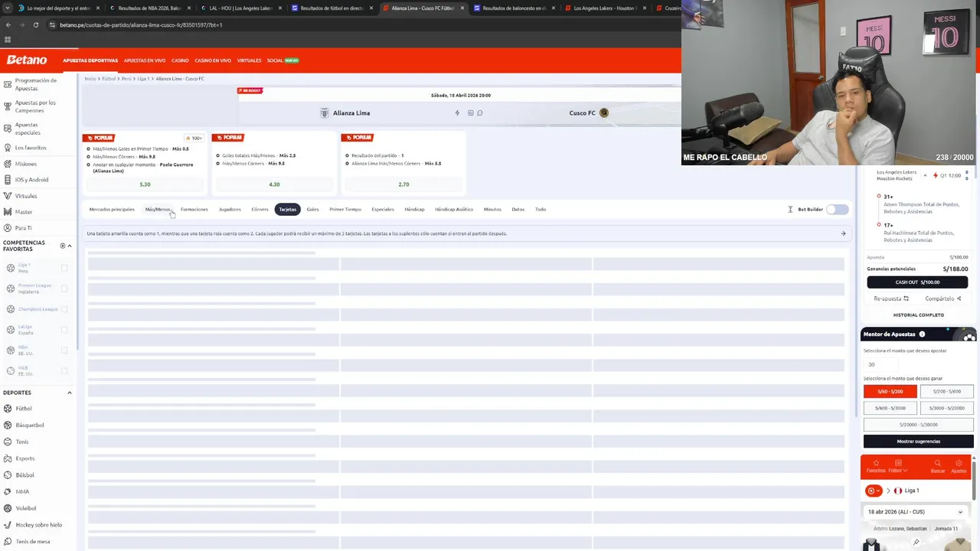
Task: Open Los favoritos in the sidebar
Action: (30, 148)
